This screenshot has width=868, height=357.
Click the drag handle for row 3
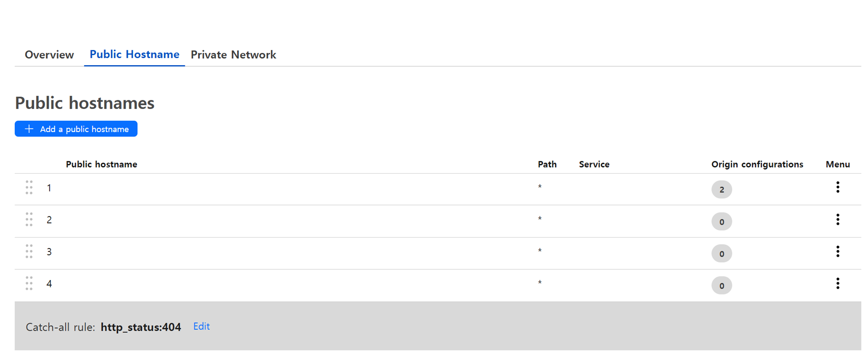(29, 251)
